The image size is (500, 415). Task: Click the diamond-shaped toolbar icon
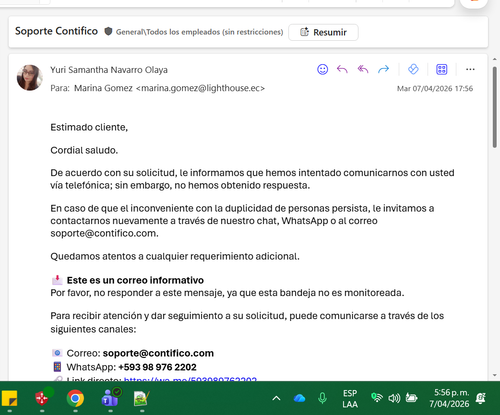coord(413,69)
